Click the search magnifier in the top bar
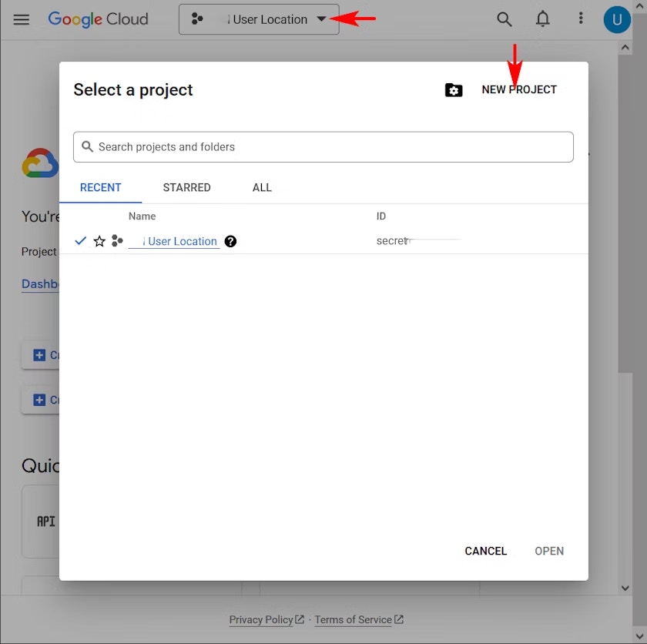647x644 pixels. 505,18
